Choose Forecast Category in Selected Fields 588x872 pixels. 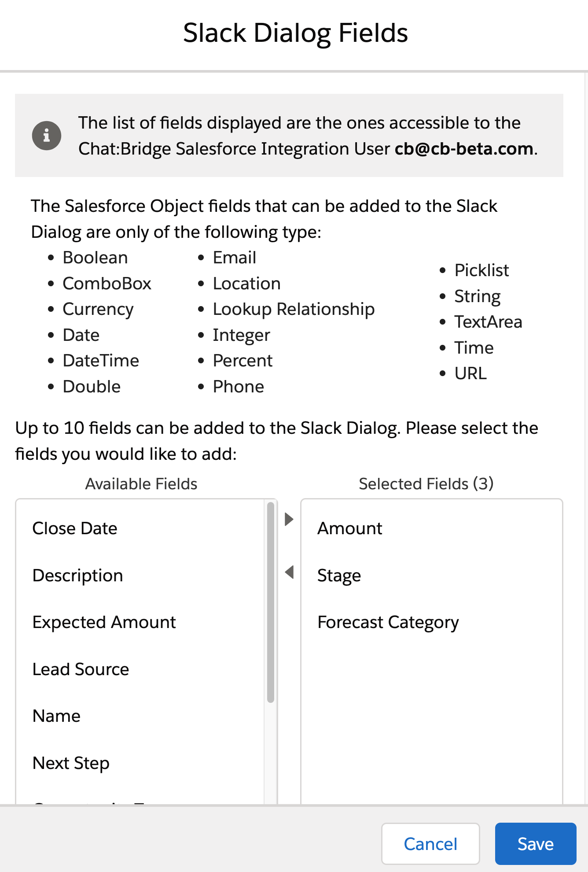click(x=388, y=622)
